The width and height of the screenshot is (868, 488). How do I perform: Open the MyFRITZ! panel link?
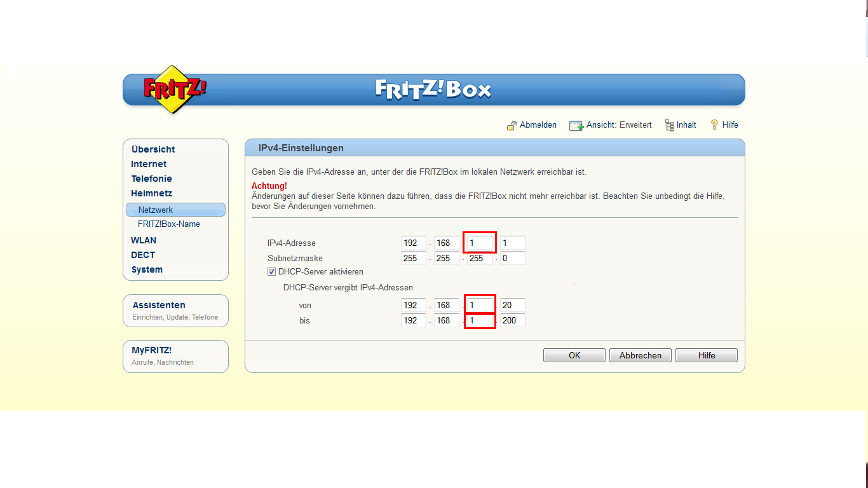tap(151, 350)
